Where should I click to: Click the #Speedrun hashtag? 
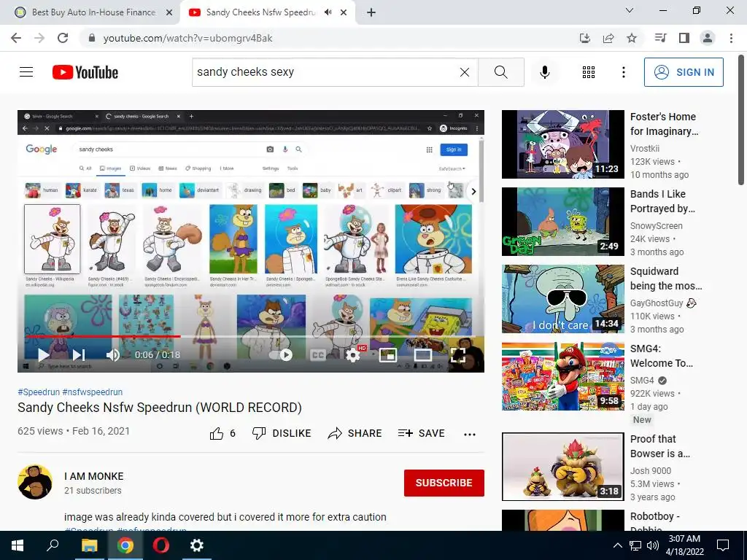(39, 392)
